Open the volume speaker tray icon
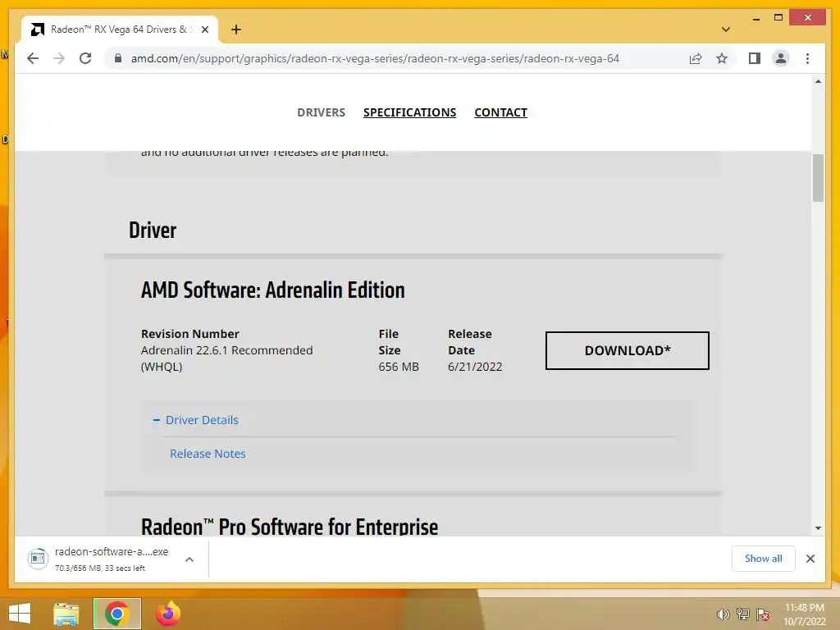 (723, 614)
